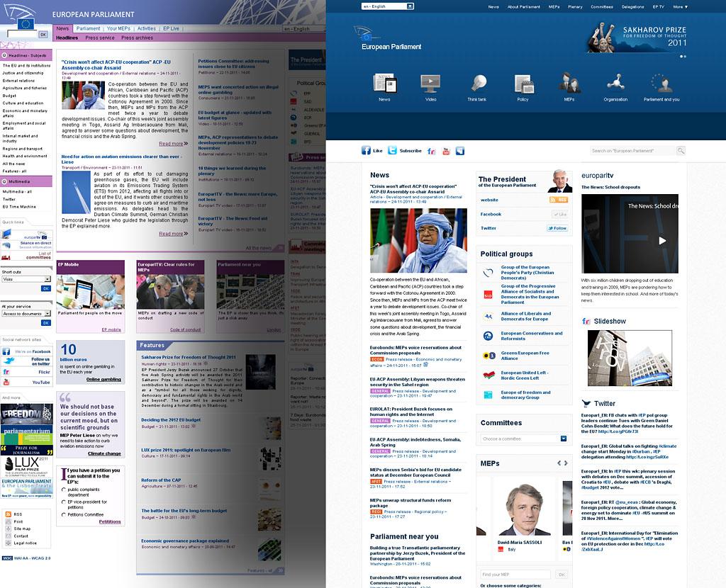The width and height of the screenshot is (726, 588).
Task: Open the Organisation network icon
Action: click(615, 84)
